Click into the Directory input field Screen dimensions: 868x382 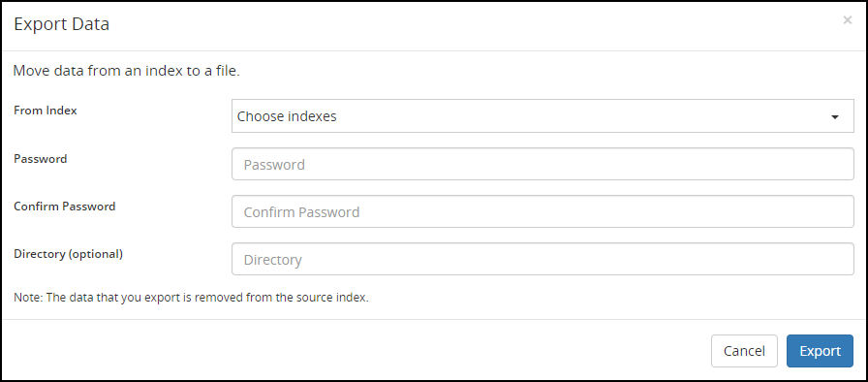pos(542,259)
